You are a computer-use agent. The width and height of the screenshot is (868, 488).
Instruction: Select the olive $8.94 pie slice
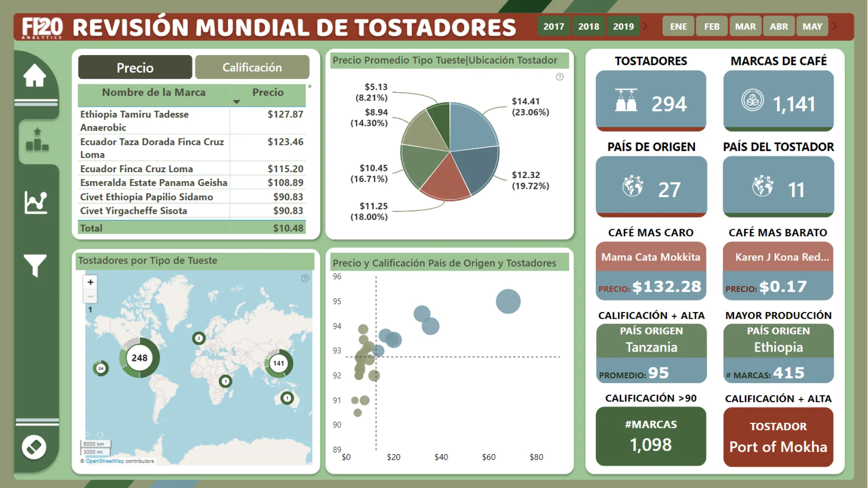point(423,131)
